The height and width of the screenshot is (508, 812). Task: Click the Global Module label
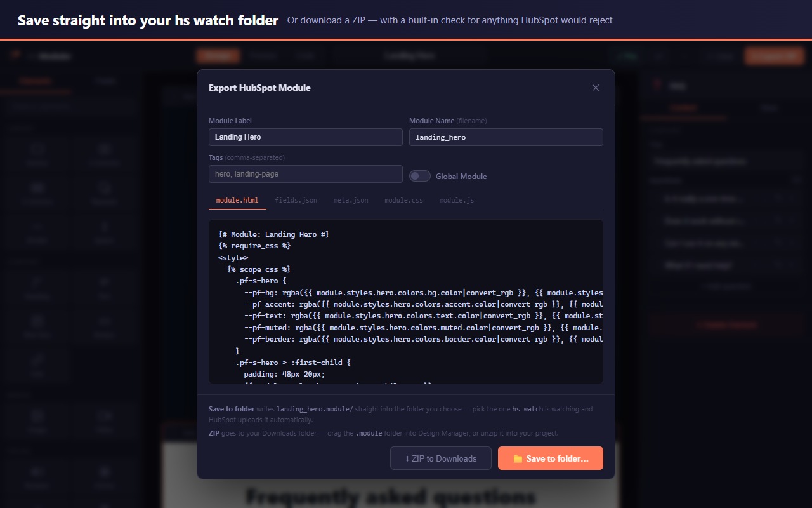461,177
